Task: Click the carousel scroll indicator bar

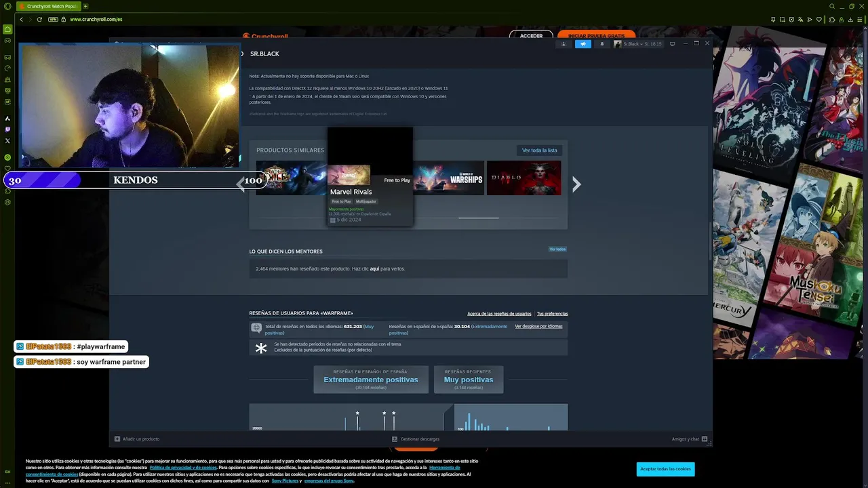Action: click(x=478, y=218)
